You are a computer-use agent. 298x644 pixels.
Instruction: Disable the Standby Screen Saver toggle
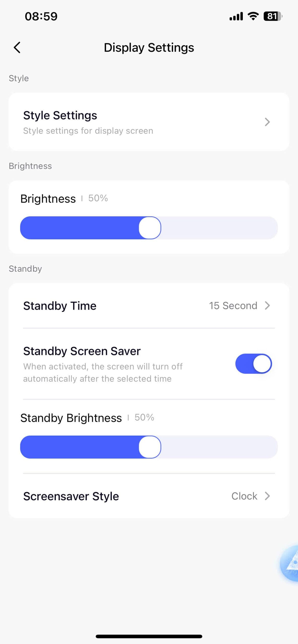[x=253, y=364]
